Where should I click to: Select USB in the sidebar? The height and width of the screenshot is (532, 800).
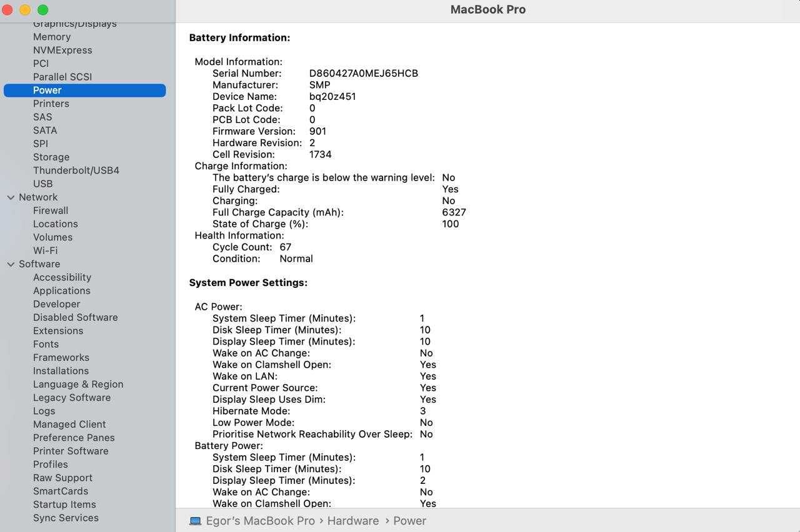[43, 184]
